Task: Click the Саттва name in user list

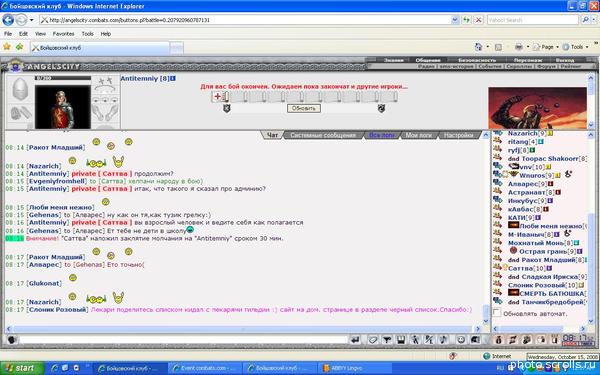Action: (520, 268)
